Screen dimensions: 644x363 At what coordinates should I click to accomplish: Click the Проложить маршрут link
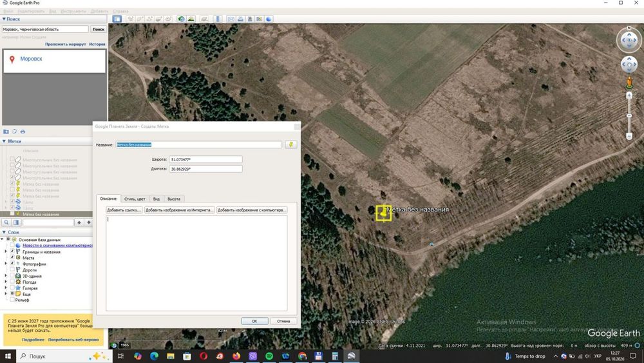(65, 44)
